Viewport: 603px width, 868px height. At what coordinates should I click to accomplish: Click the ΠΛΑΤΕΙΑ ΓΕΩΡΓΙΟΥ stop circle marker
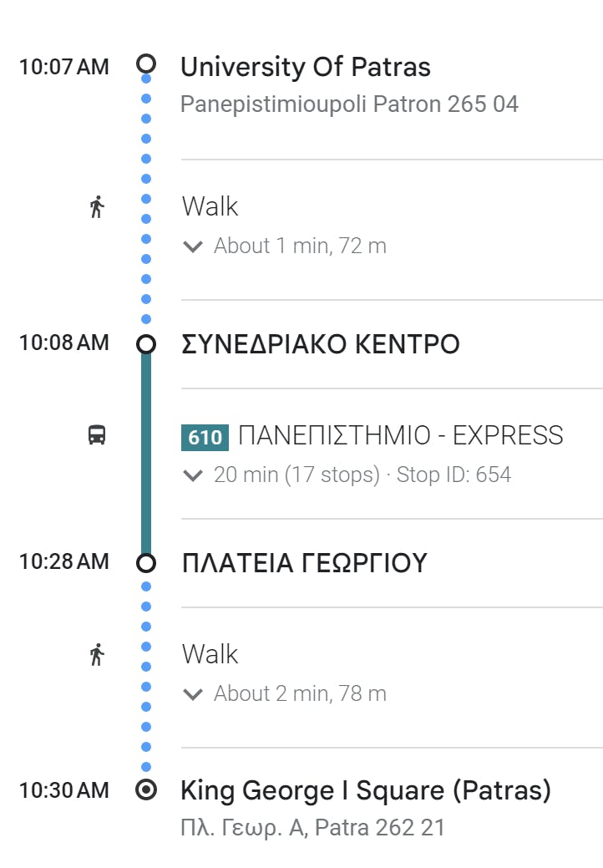146,563
